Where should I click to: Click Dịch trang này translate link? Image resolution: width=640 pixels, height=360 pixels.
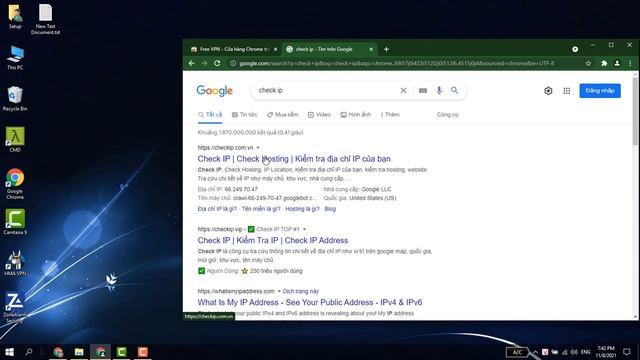(x=301, y=291)
